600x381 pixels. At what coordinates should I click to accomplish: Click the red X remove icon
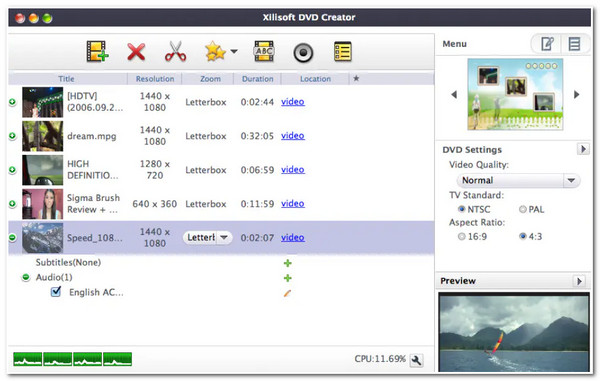[136, 52]
